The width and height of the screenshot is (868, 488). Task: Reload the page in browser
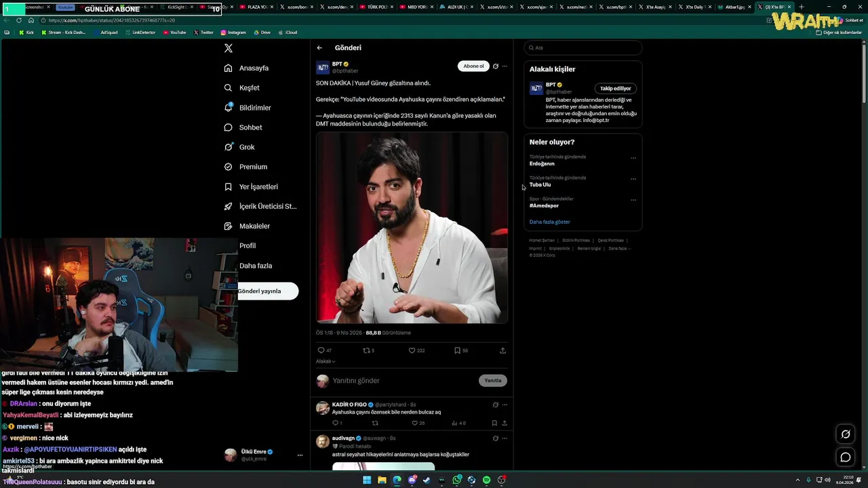tap(19, 20)
